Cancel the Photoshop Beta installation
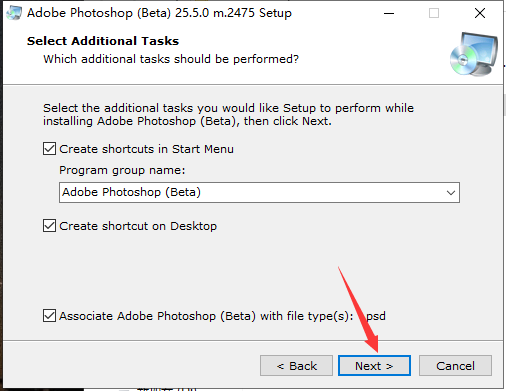 click(x=455, y=366)
